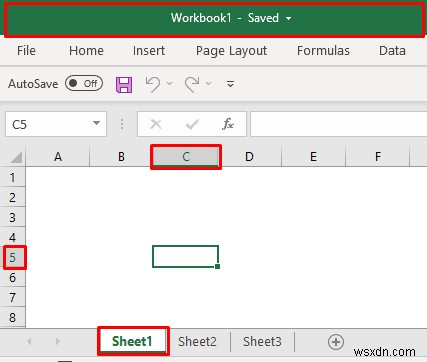Open the Data ribbon tab
Screen dimensions: 427x362
tap(392, 51)
